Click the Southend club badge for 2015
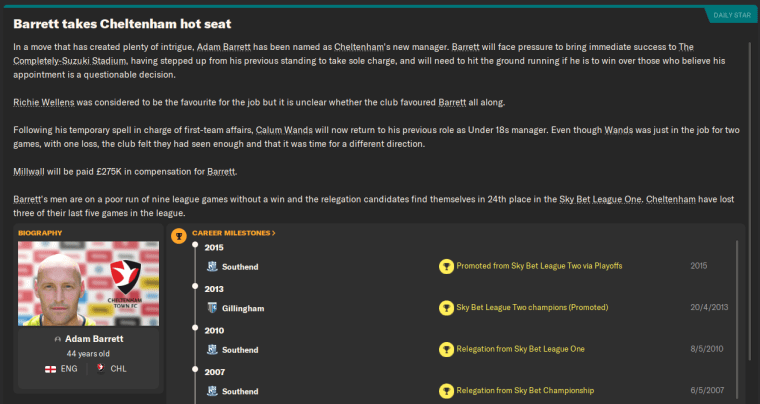This screenshot has height=404, width=760. pos(213,266)
